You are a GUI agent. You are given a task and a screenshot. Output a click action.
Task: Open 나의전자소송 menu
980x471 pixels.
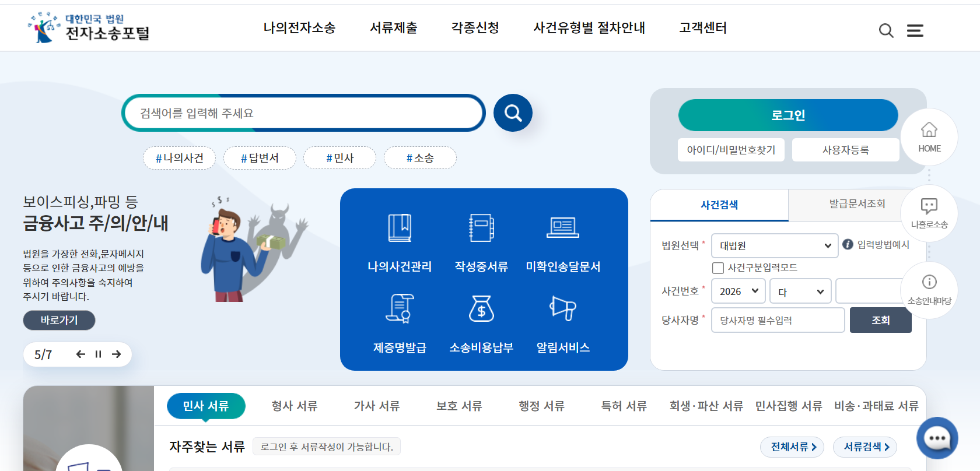coord(299,27)
